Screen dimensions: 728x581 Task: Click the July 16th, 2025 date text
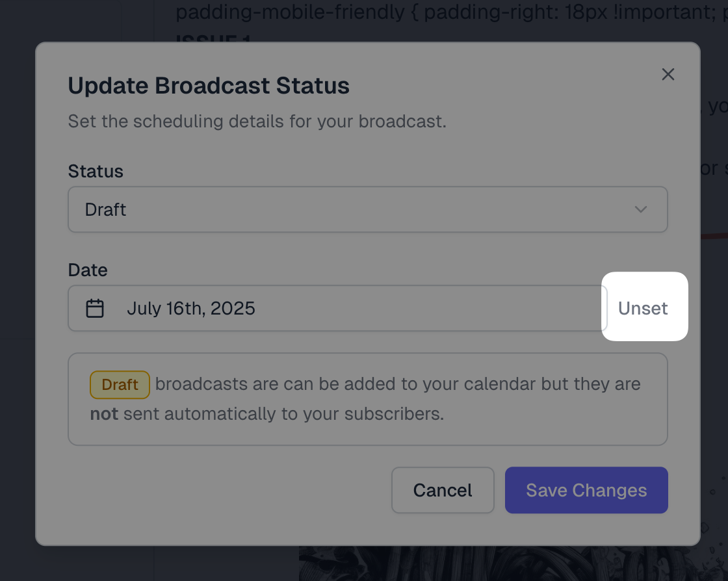[x=191, y=309]
